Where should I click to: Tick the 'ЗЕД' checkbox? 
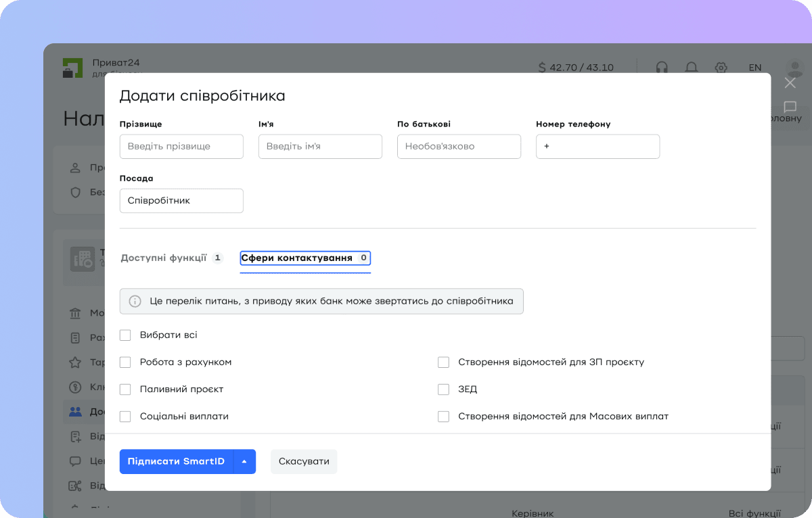coord(443,389)
